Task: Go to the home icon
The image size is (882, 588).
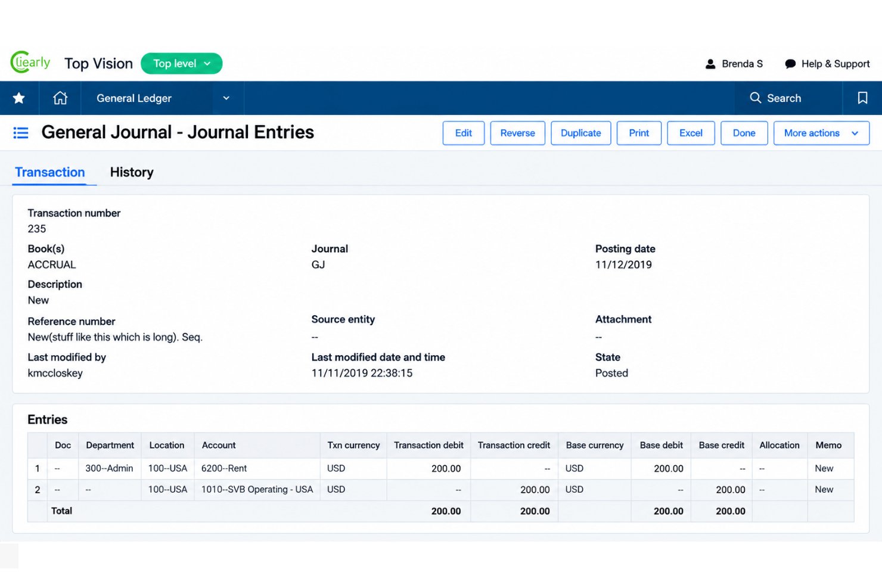Action: pos(60,98)
